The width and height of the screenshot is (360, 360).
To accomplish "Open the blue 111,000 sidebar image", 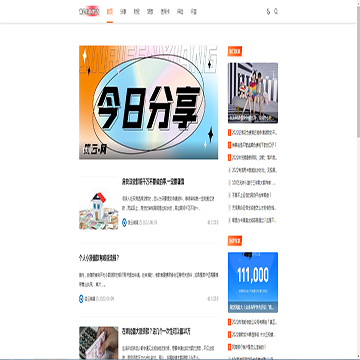I will 253,282.
